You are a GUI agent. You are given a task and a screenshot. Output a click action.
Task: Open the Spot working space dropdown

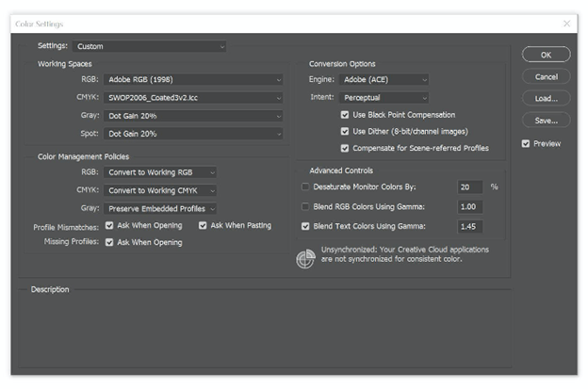193,134
